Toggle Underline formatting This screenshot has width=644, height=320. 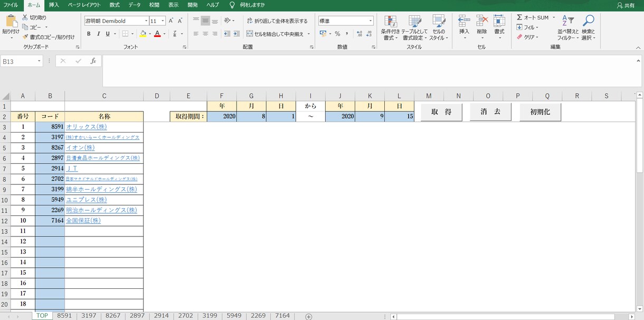[108, 34]
